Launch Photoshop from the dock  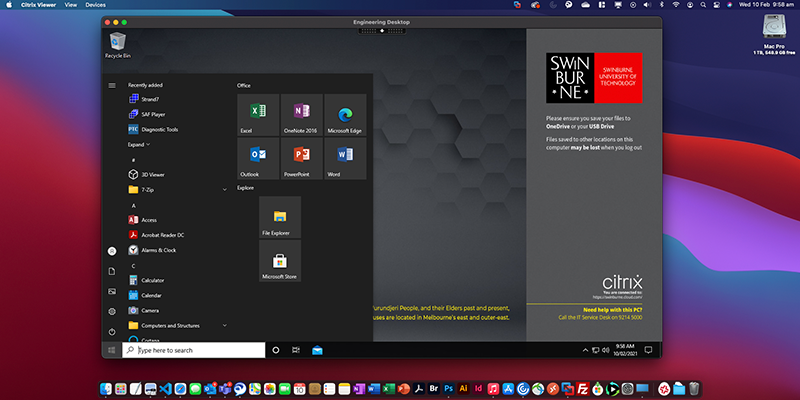click(448, 389)
